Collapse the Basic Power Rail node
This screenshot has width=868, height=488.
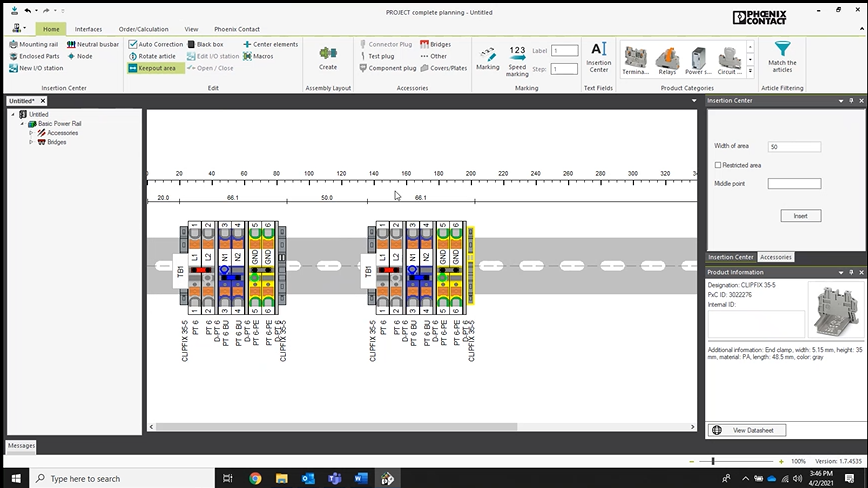coord(22,124)
